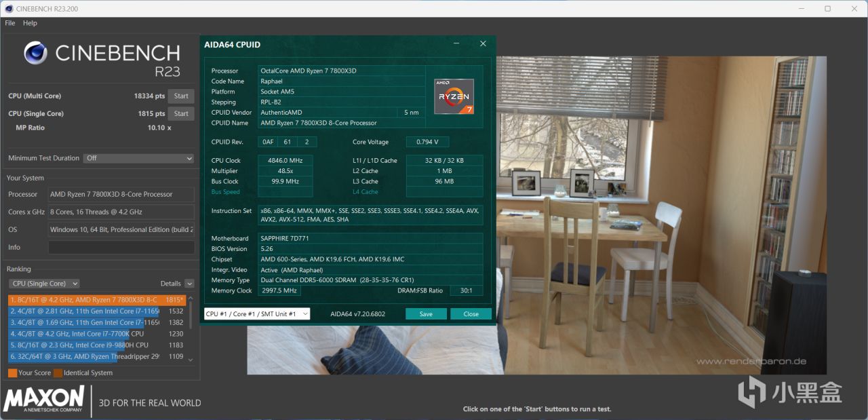Click the Code Name value Raphael
The image size is (868, 420).
click(342, 81)
